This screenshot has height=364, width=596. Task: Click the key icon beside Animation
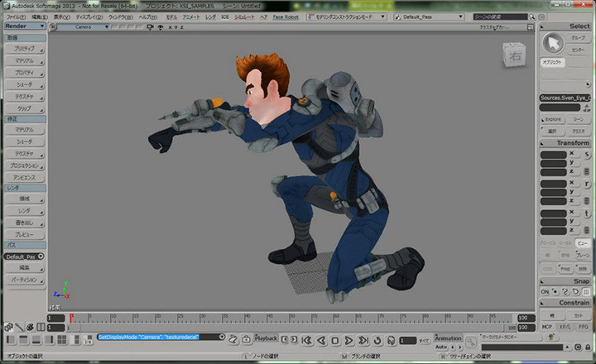point(470,342)
